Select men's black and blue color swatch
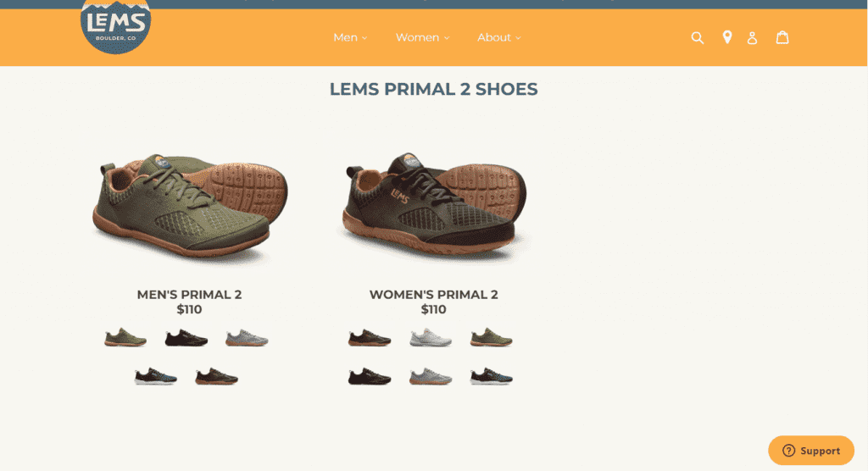Image resolution: width=868 pixels, height=471 pixels. tap(156, 376)
